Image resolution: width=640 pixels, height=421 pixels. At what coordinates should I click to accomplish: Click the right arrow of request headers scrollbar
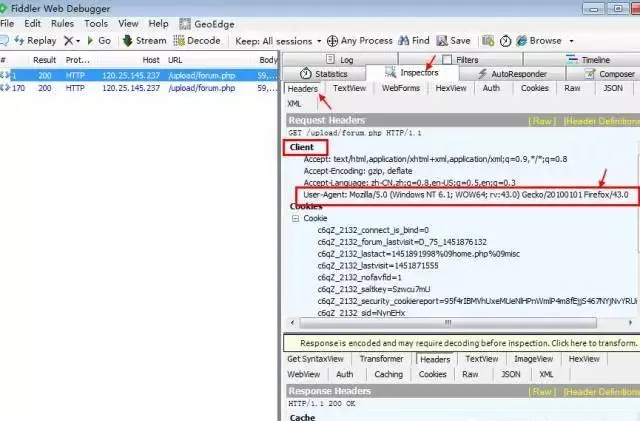[x=631, y=323]
